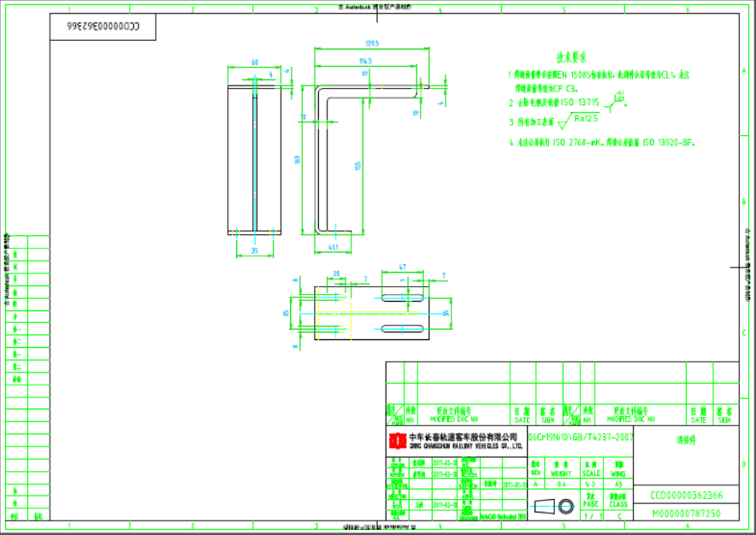Screen dimensions: 756x535
Task: Select the 114.5 dimension text
Action: [365, 61]
